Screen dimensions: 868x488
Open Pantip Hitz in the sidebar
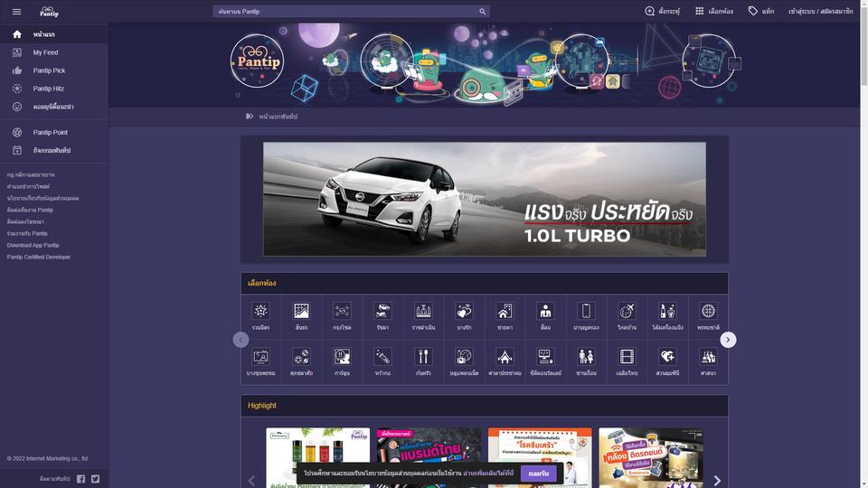[x=54, y=89]
